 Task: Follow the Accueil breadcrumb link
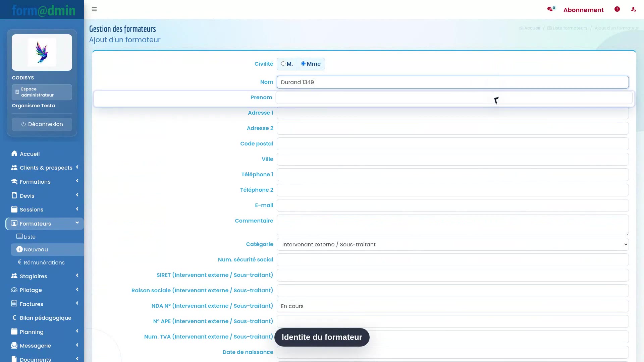pyautogui.click(x=529, y=28)
